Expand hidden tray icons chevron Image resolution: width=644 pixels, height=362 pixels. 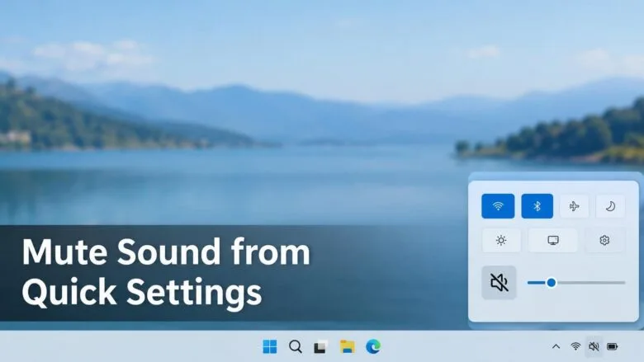coord(556,347)
